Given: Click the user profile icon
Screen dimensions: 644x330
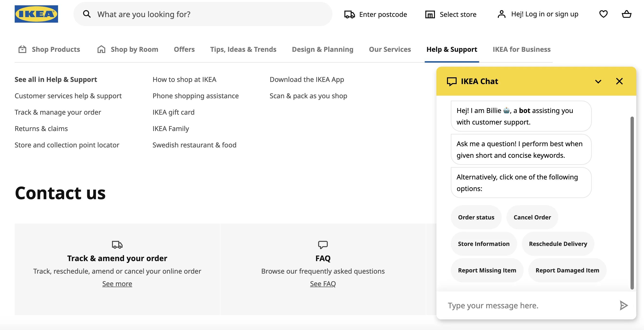Looking at the screenshot, I should 501,14.
